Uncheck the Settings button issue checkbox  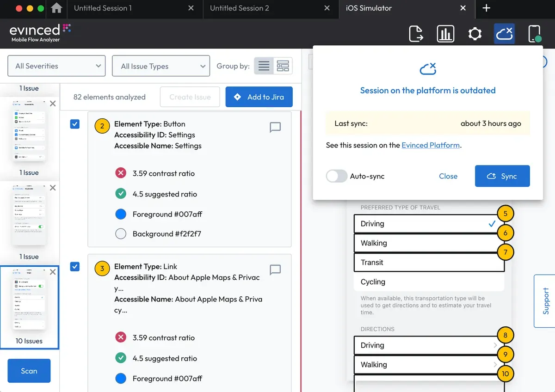click(x=75, y=124)
